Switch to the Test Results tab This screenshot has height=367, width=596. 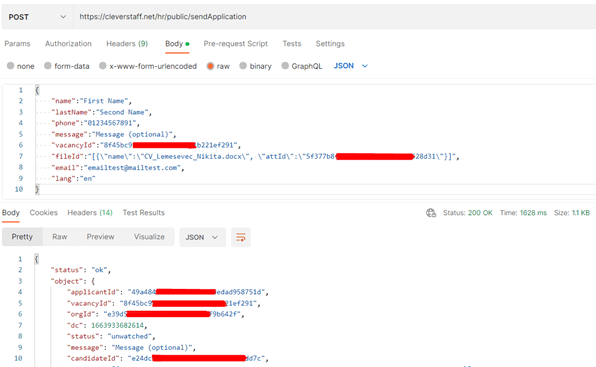pos(143,213)
